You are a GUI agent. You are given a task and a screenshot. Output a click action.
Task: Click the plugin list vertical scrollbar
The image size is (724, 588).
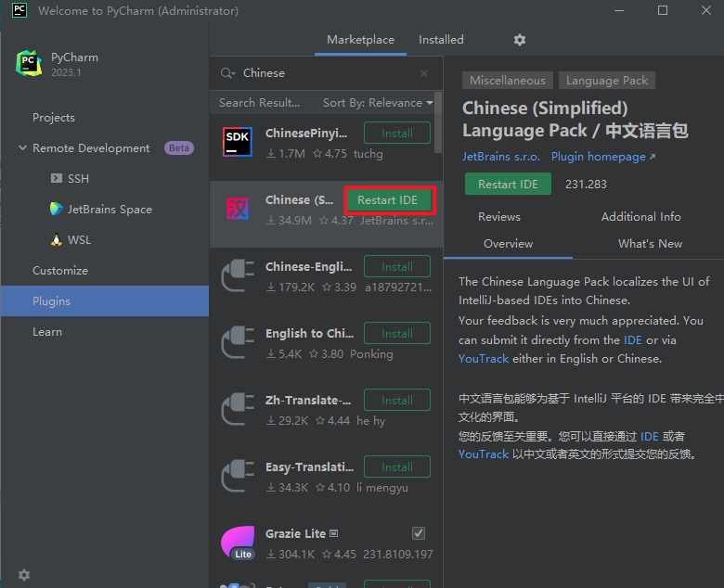[438, 122]
